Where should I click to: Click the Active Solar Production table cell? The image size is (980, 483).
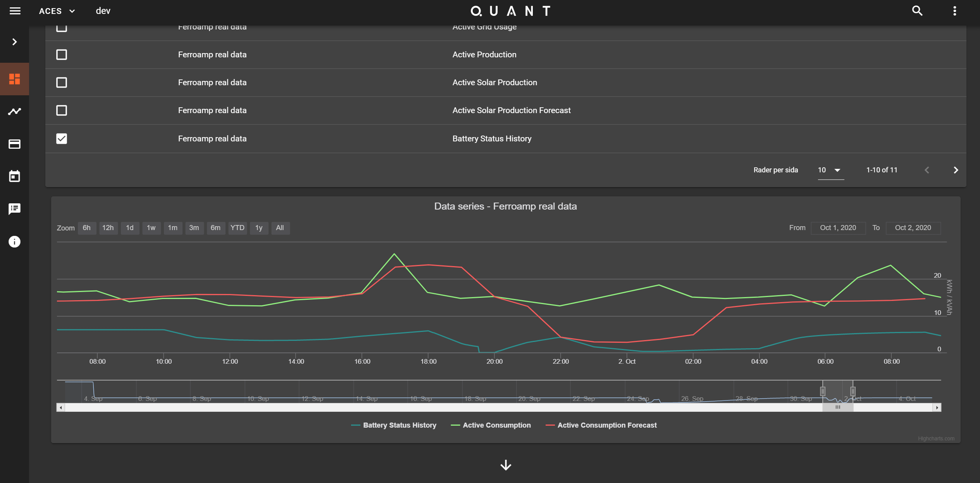coord(494,83)
